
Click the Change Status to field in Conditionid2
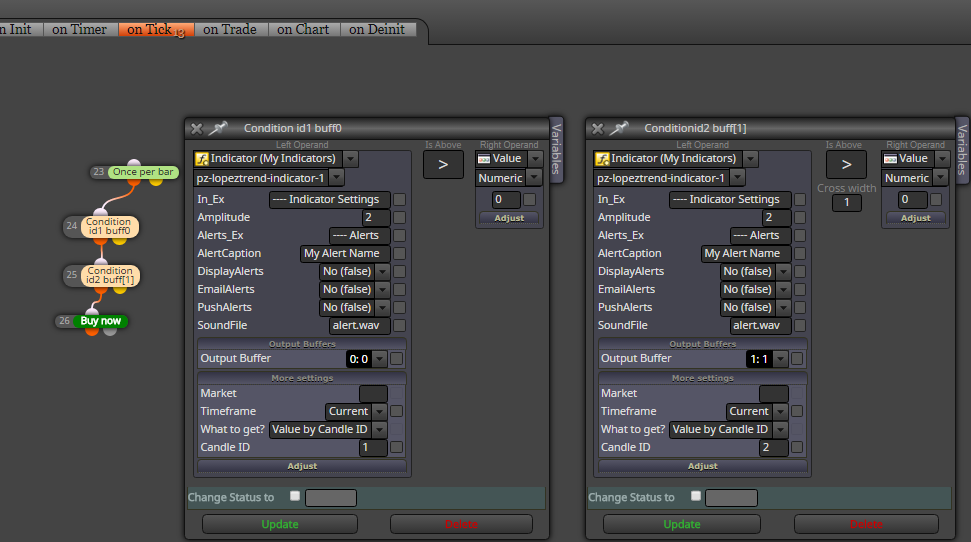[x=731, y=497]
